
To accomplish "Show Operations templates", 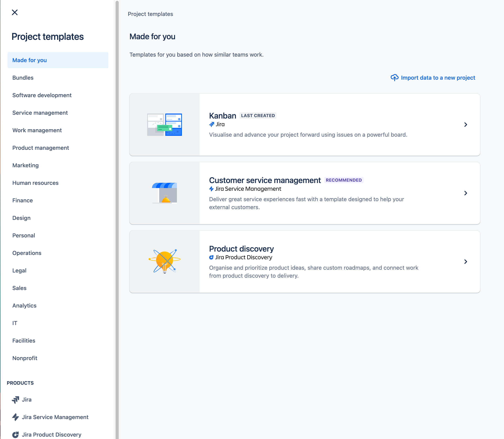I will pos(58,253).
